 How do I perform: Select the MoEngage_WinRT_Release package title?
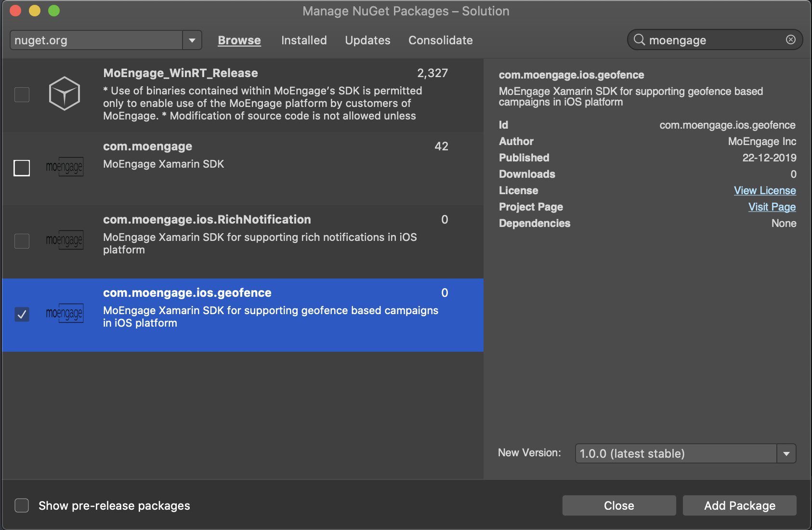pos(181,73)
